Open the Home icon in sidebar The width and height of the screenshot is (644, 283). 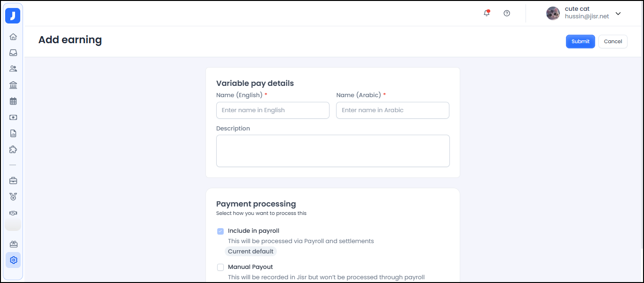[13, 36]
